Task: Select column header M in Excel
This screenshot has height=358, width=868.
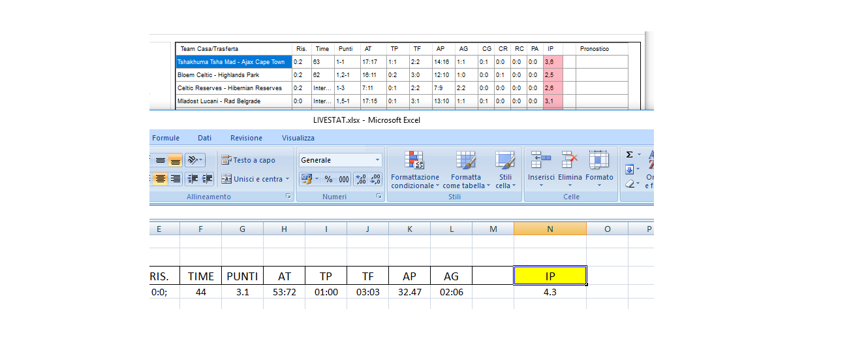Action: [493, 228]
